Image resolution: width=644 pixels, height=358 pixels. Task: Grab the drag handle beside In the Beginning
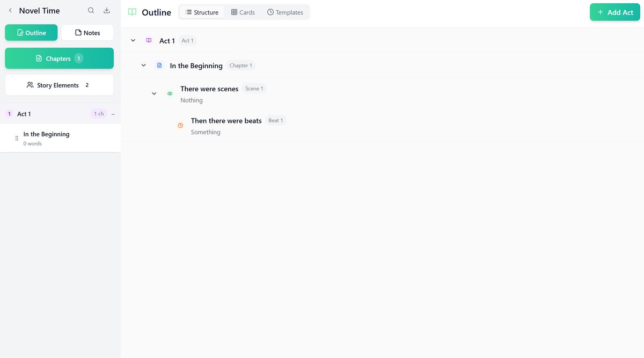click(x=17, y=138)
